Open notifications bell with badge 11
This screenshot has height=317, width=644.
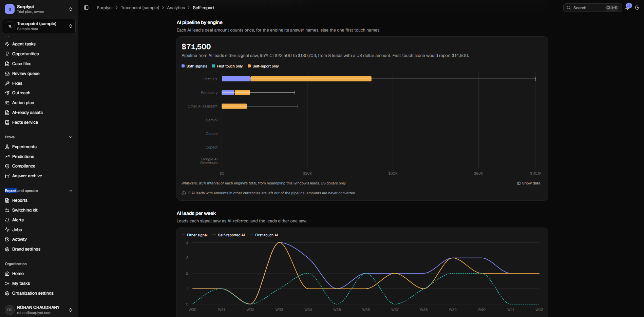pyautogui.click(x=628, y=7)
